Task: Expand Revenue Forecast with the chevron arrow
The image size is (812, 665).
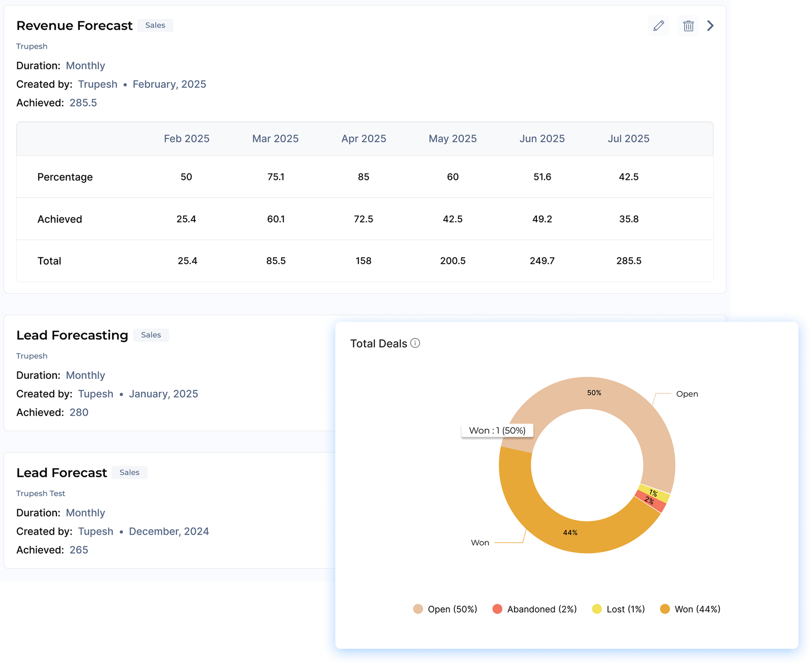Action: (710, 26)
